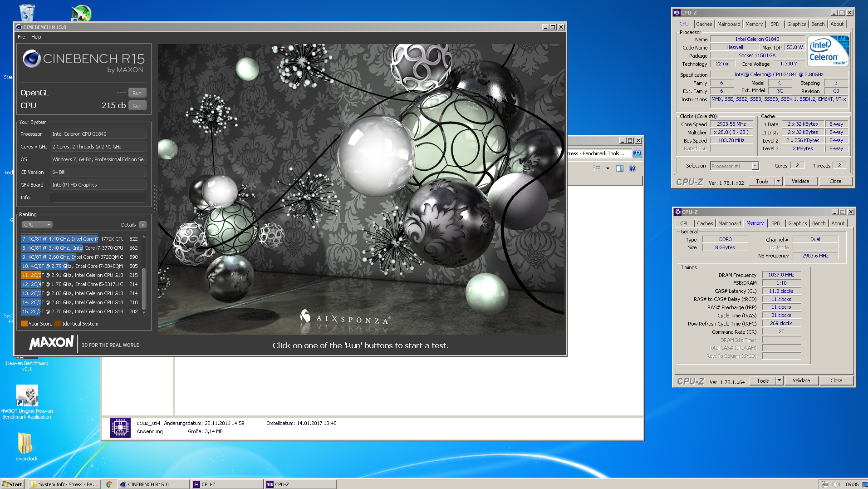Open the Processor #1 selection dropdown
The height and width of the screenshot is (489, 868).
[734, 166]
